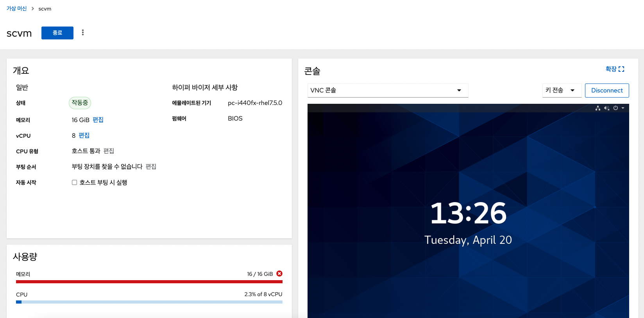Expand the console using 확장 link
This screenshot has height=318, width=644.
coord(615,69)
